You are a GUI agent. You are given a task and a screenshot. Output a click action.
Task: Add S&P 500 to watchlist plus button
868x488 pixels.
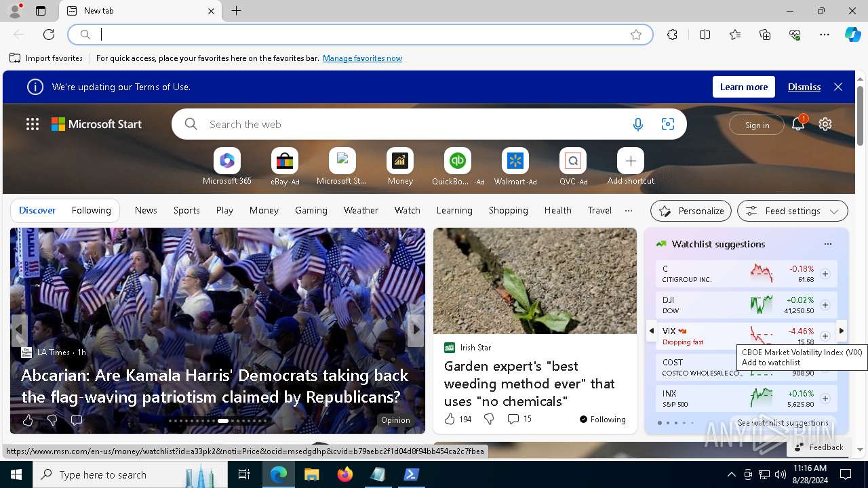(825, 399)
